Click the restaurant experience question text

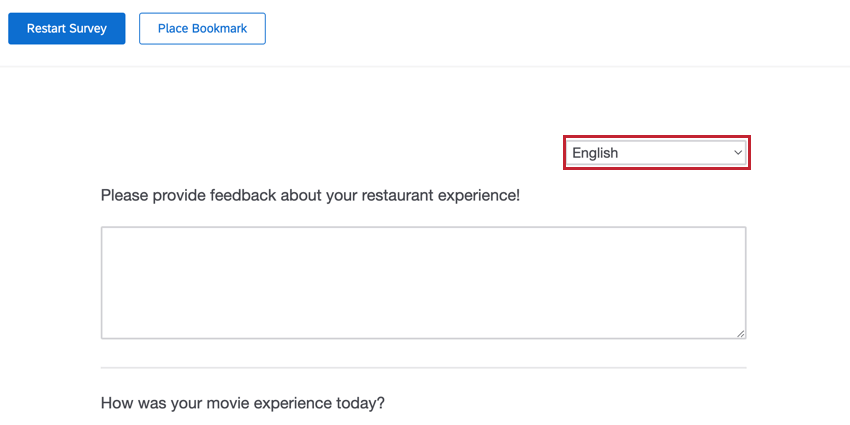tap(310, 195)
